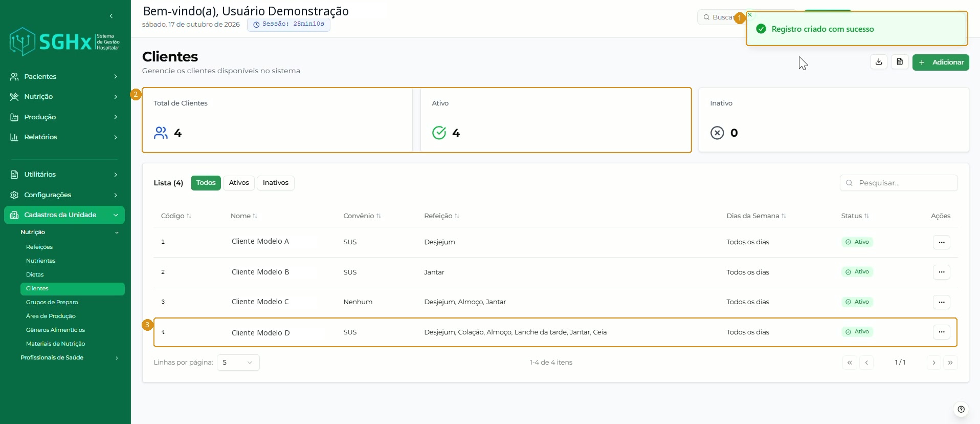This screenshot has width=980, height=424.
Task: Open Refeições in the sidebar
Action: coord(39,247)
